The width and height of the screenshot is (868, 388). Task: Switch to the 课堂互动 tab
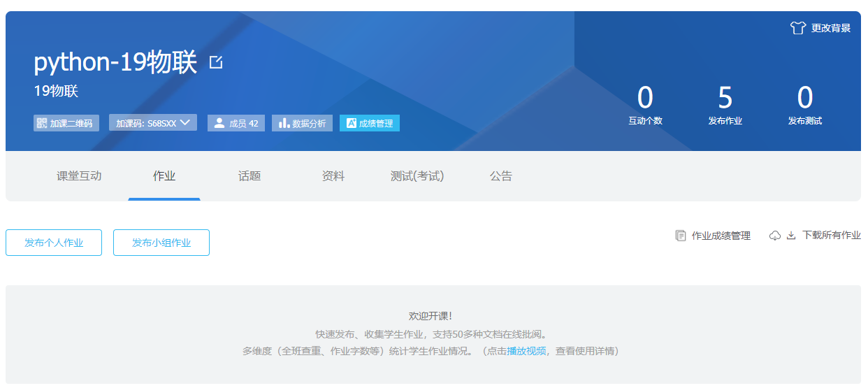click(79, 176)
